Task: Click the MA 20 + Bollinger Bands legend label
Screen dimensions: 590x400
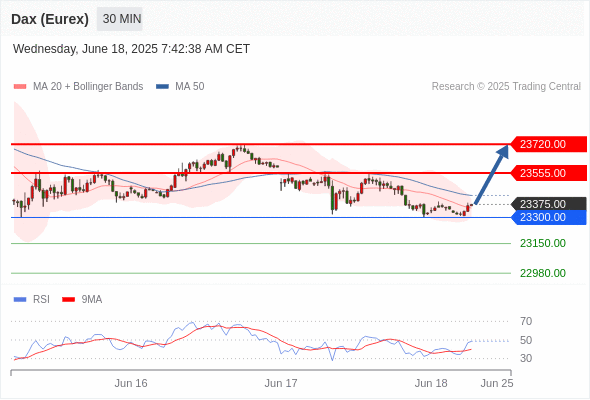Action: click(x=88, y=87)
